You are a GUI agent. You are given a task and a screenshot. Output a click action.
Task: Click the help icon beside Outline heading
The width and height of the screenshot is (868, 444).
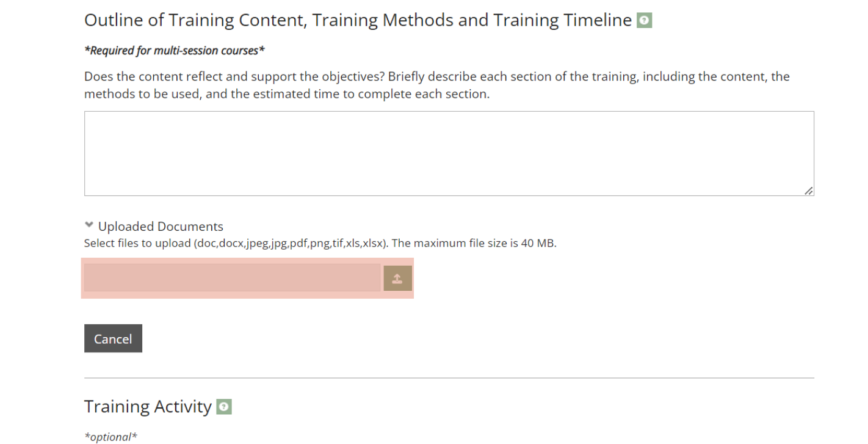(x=644, y=21)
